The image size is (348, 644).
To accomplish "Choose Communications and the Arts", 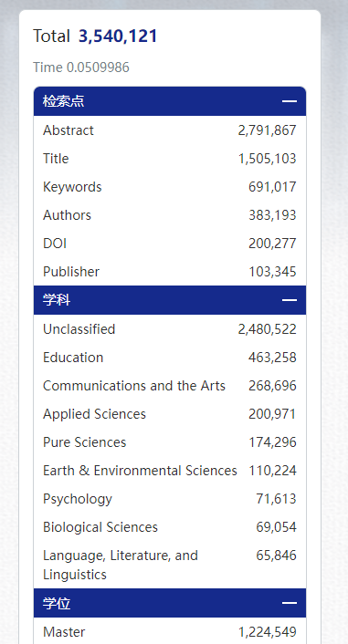I will [170, 386].
